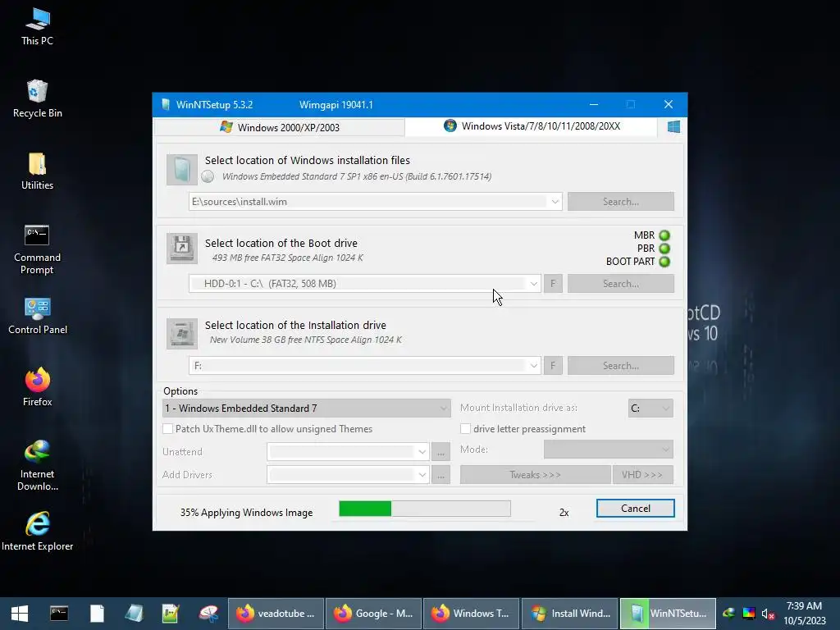This screenshot has height=630, width=840.
Task: Click the boot drive F format button
Action: pyautogui.click(x=554, y=283)
